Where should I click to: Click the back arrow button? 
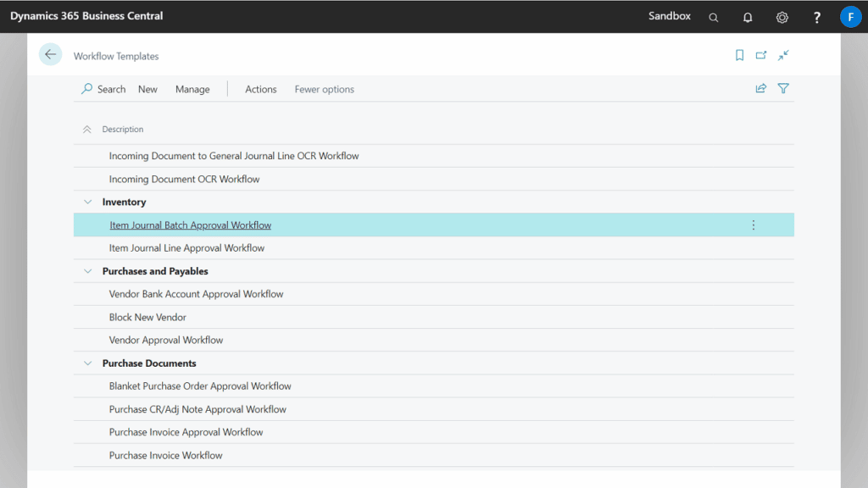click(50, 54)
